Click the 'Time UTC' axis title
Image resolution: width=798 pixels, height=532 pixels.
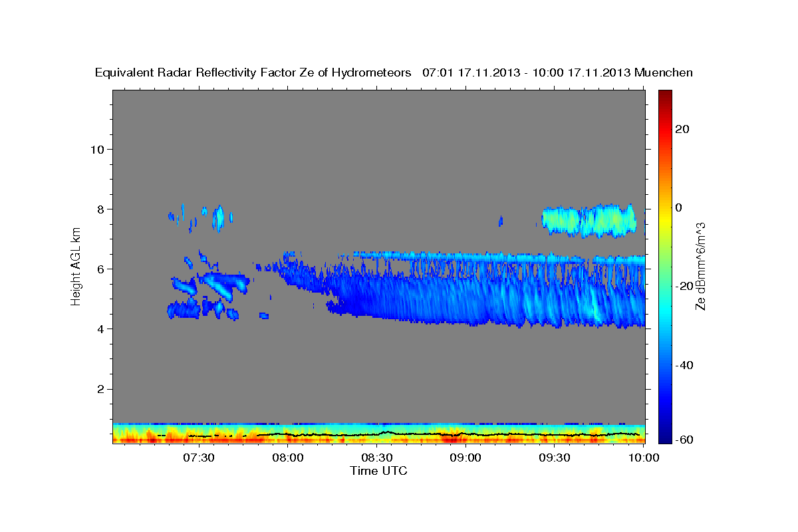pos(378,471)
